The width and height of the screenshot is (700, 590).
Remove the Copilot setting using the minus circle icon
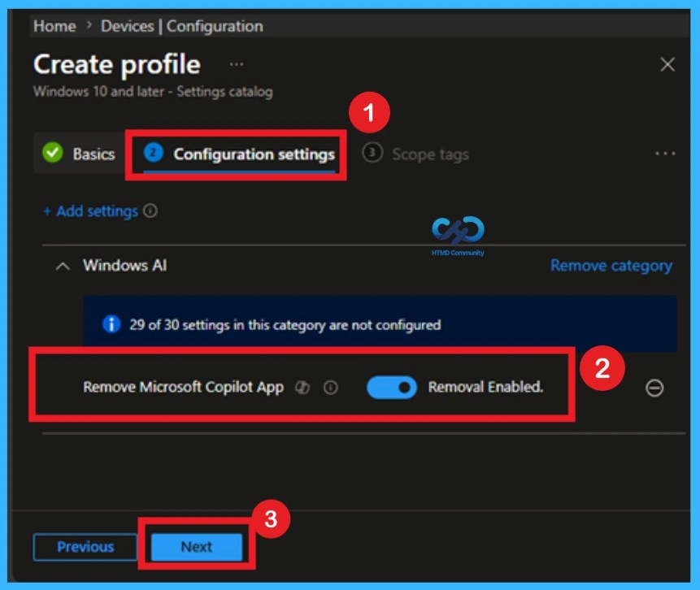pos(656,388)
